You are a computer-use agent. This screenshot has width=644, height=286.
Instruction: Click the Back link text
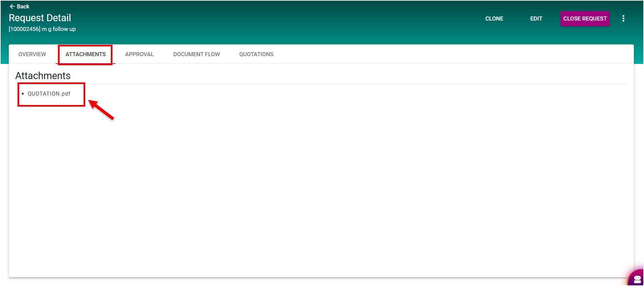pos(23,6)
